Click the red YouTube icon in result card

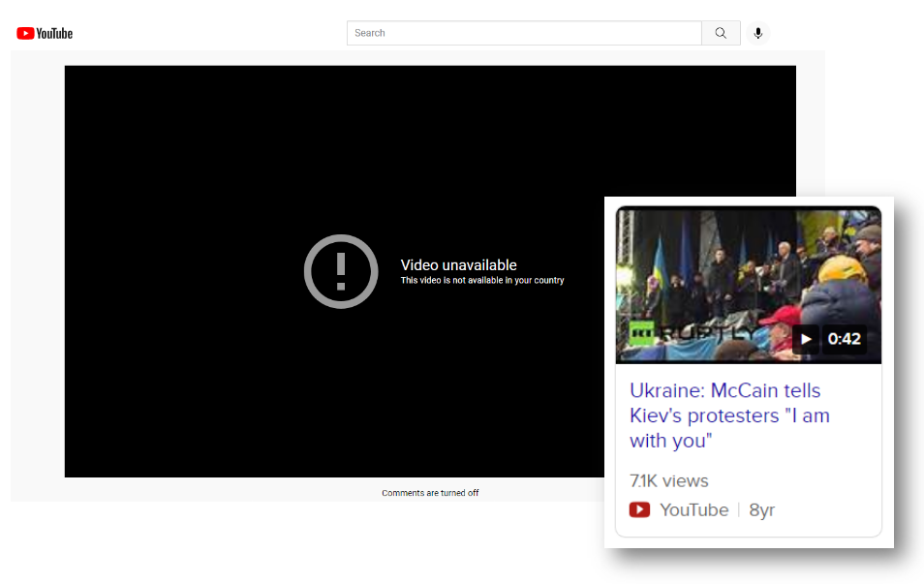(639, 509)
